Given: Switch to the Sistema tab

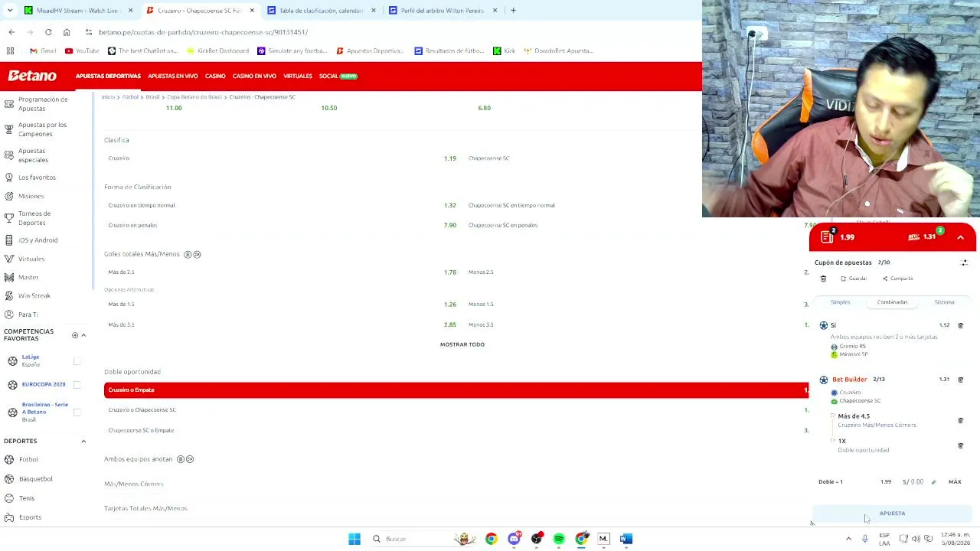Looking at the screenshot, I should point(944,302).
